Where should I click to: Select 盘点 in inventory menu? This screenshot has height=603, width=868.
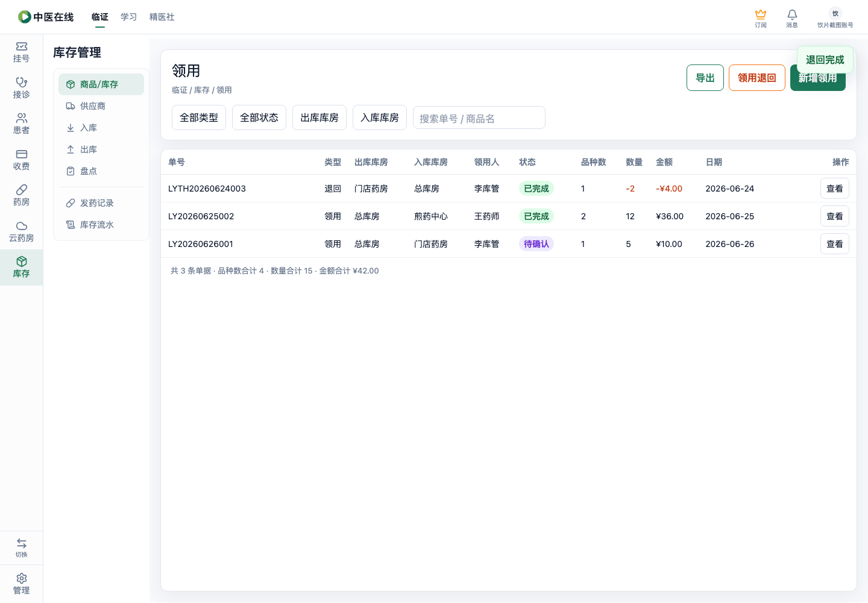click(101, 171)
